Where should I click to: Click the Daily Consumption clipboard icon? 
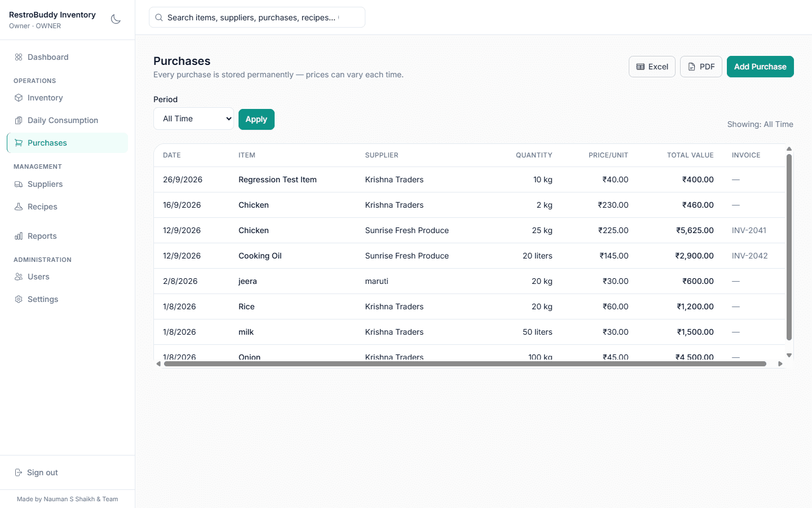(x=19, y=120)
